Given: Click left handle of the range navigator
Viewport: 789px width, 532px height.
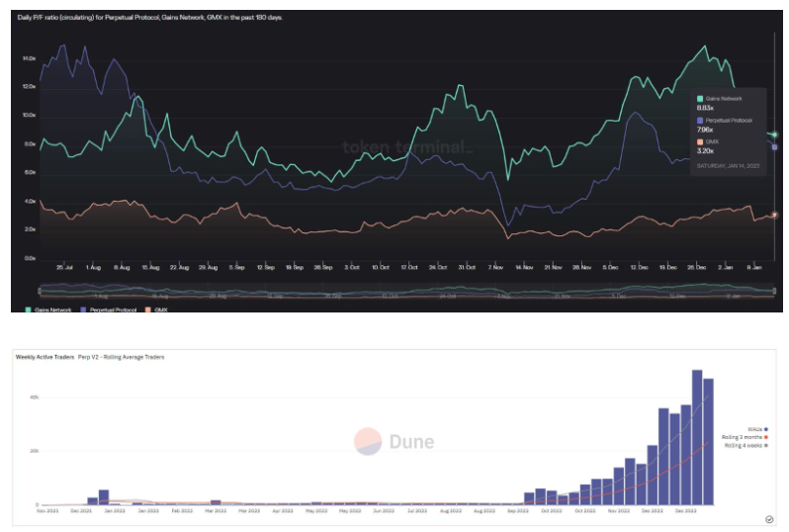Looking at the screenshot, I should coord(40,291).
